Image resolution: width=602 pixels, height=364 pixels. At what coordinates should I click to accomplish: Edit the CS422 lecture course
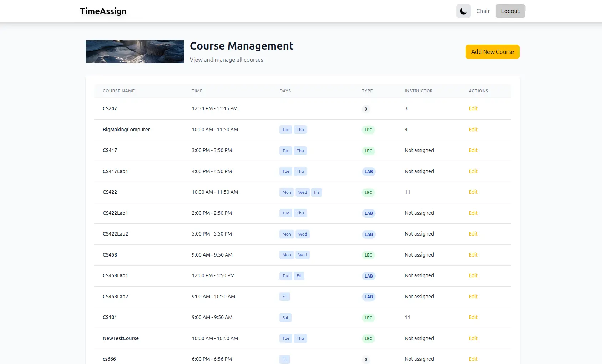(473, 192)
